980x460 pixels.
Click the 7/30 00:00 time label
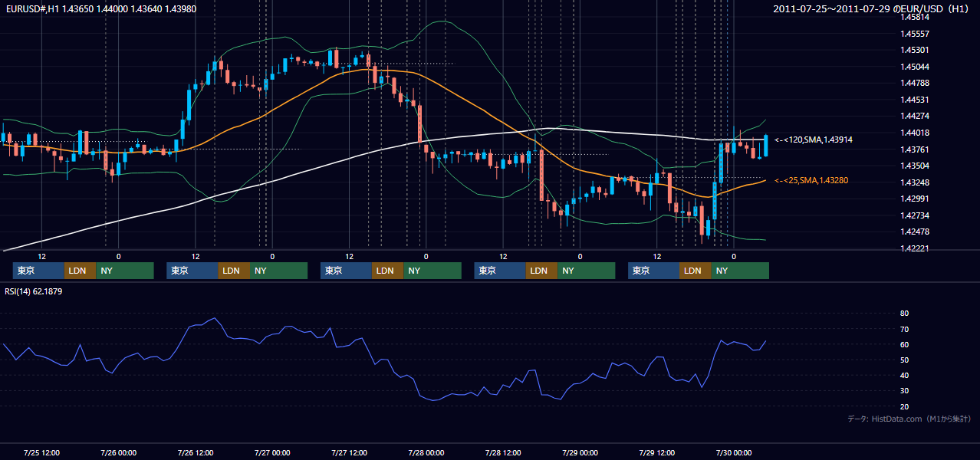click(733, 452)
